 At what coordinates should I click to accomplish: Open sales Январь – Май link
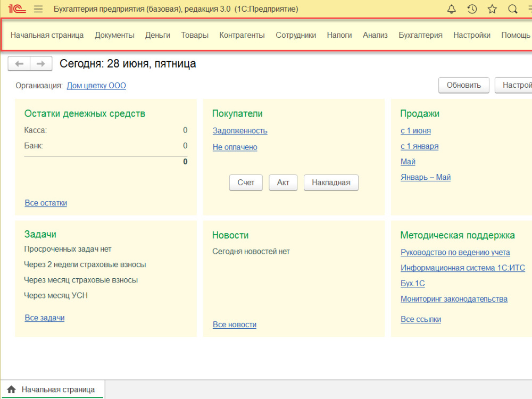tap(426, 177)
